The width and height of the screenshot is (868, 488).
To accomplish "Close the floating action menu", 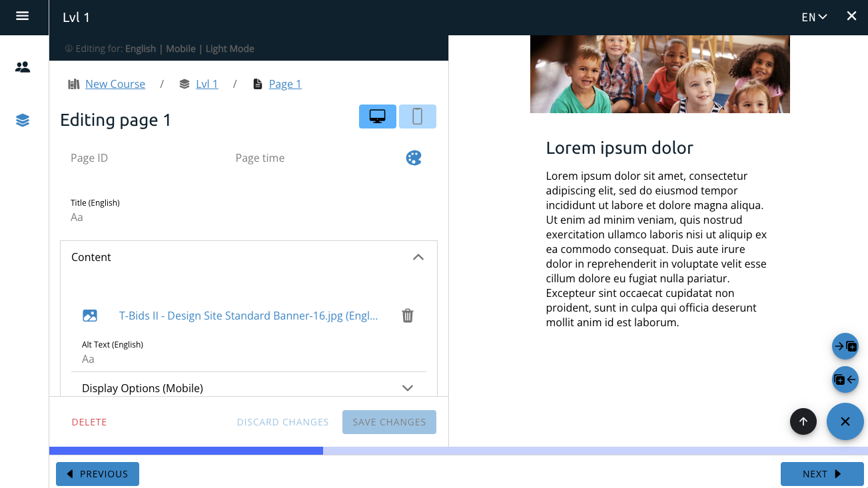I will click(x=845, y=421).
